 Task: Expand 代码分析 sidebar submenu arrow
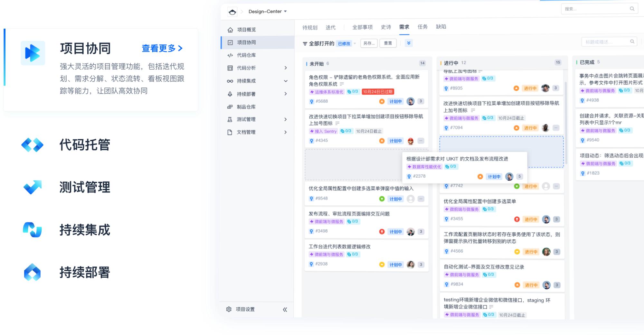click(x=286, y=68)
